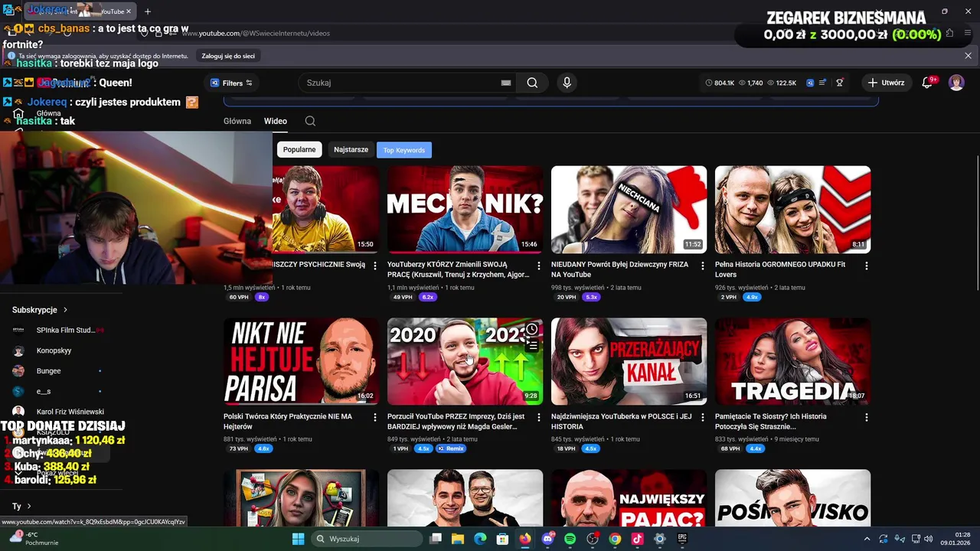Viewport: 980px width, 551px height.
Task: Click the Top Keywords button
Action: coord(404,150)
